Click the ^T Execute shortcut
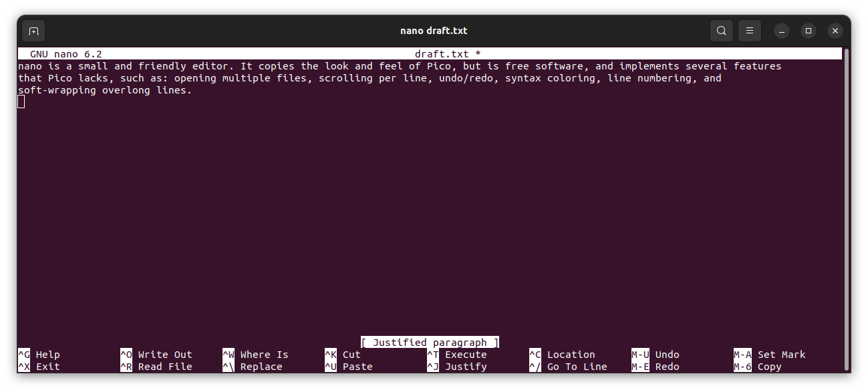Image resolution: width=868 pixels, height=392 pixels. [x=457, y=355]
